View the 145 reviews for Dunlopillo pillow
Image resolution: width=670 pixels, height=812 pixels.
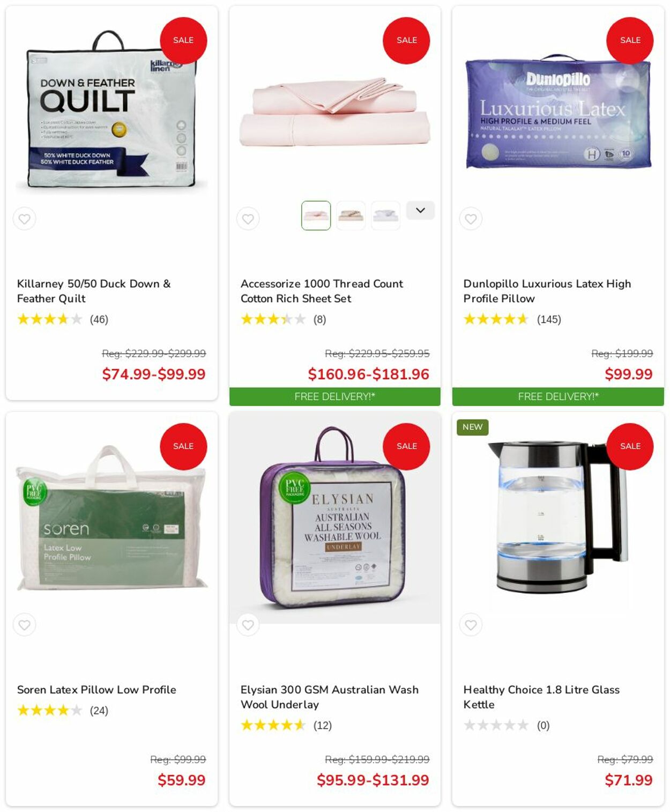pyautogui.click(x=549, y=320)
